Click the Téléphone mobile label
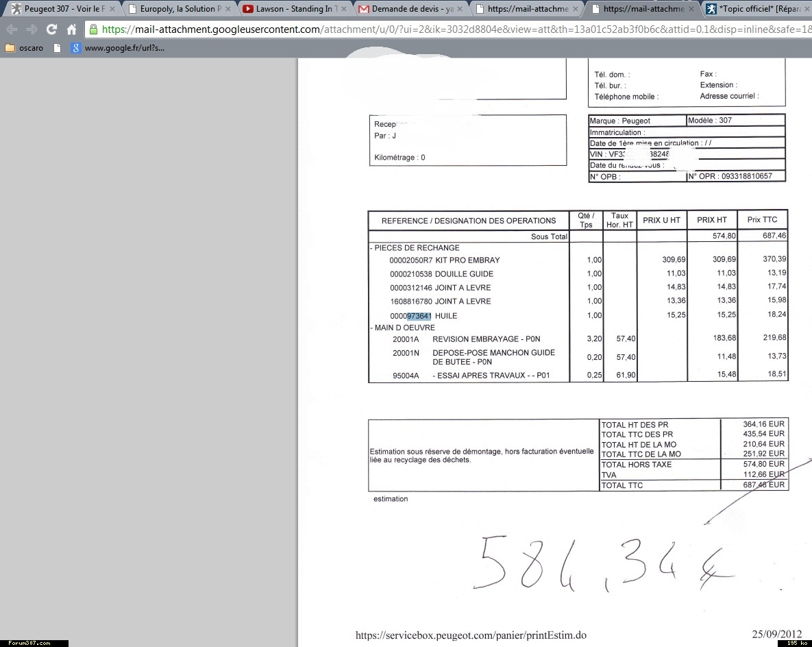 coord(626,97)
